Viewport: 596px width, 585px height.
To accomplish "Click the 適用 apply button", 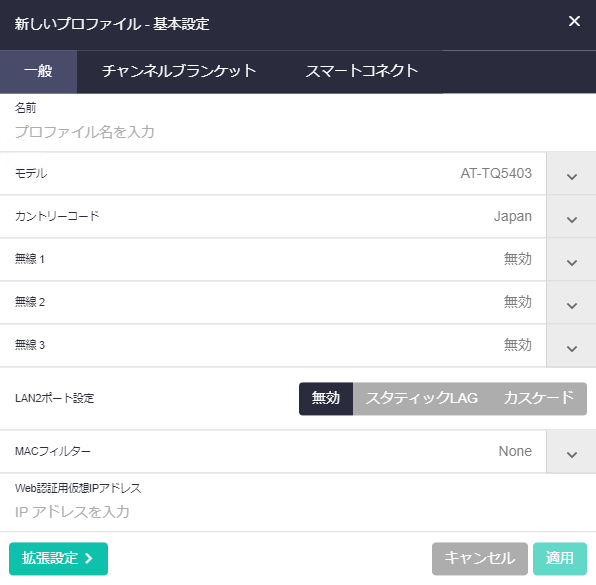I will (x=560, y=558).
